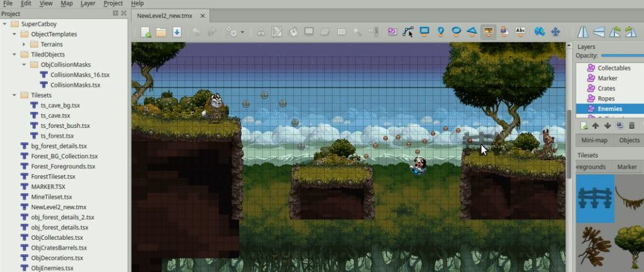Collapse the Tilesets folder
The width and height of the screenshot is (644, 272).
(14, 95)
